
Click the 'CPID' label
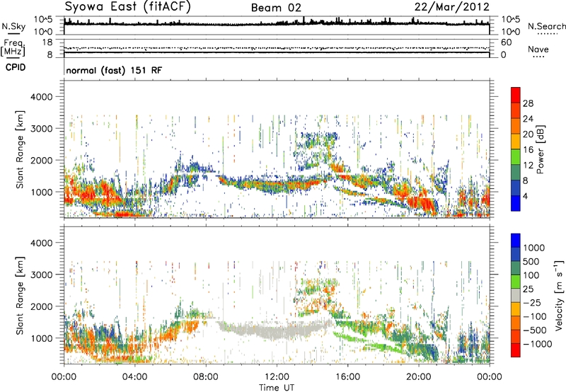[16, 67]
